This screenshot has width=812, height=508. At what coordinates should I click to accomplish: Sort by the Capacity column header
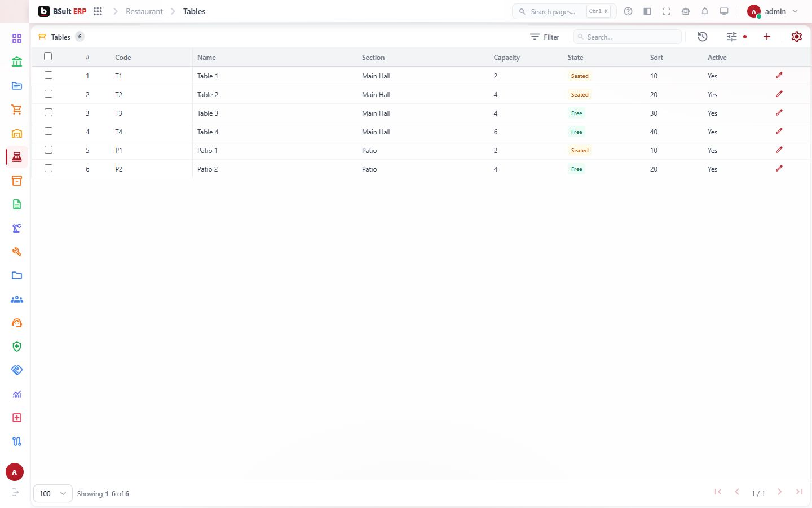(x=506, y=58)
